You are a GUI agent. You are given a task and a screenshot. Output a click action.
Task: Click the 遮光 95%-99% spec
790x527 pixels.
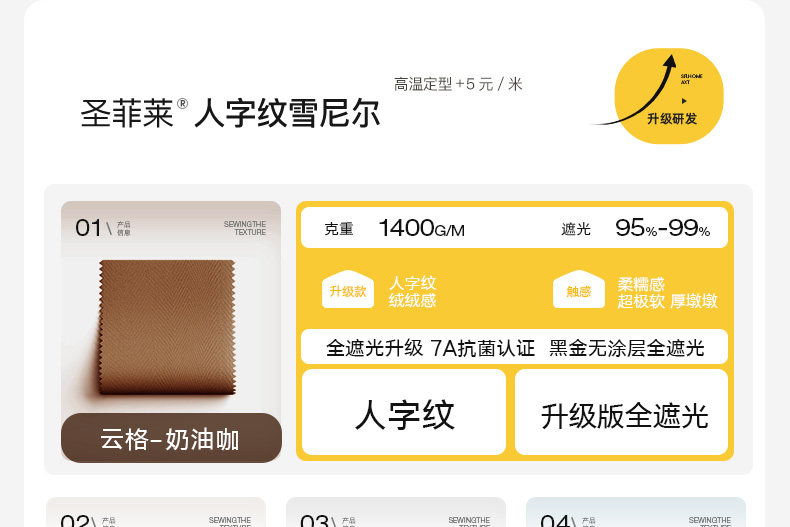pyautogui.click(x=636, y=228)
